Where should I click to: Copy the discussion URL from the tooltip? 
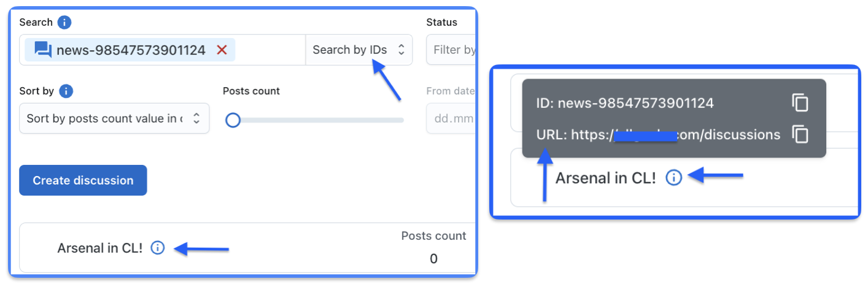(800, 134)
